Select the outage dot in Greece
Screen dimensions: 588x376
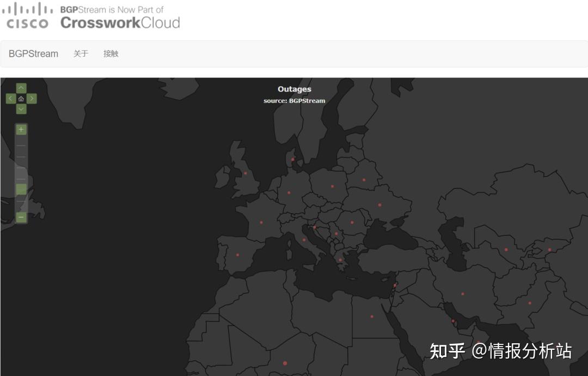(x=340, y=260)
